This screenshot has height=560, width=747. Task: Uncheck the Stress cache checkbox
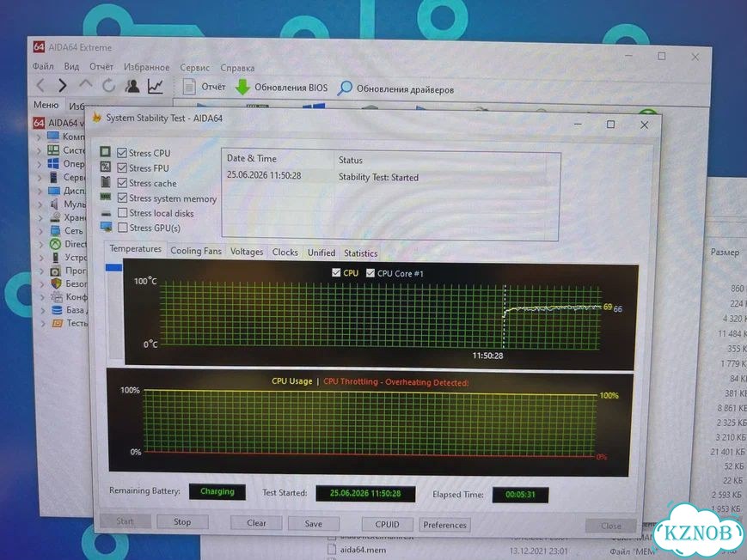click(x=122, y=183)
